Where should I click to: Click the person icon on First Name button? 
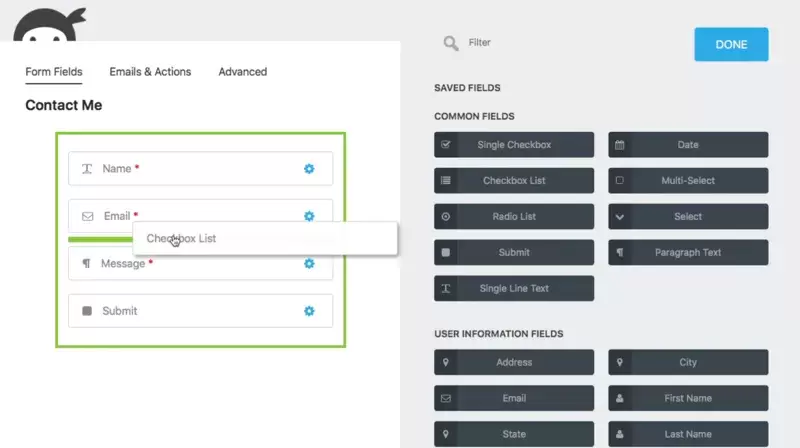coord(619,399)
